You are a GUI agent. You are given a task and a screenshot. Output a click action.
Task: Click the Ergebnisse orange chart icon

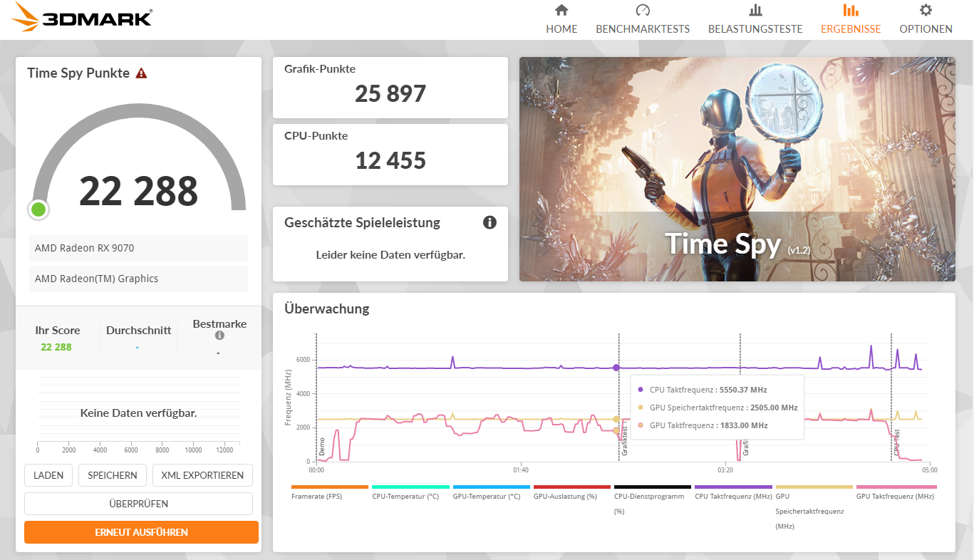851,10
